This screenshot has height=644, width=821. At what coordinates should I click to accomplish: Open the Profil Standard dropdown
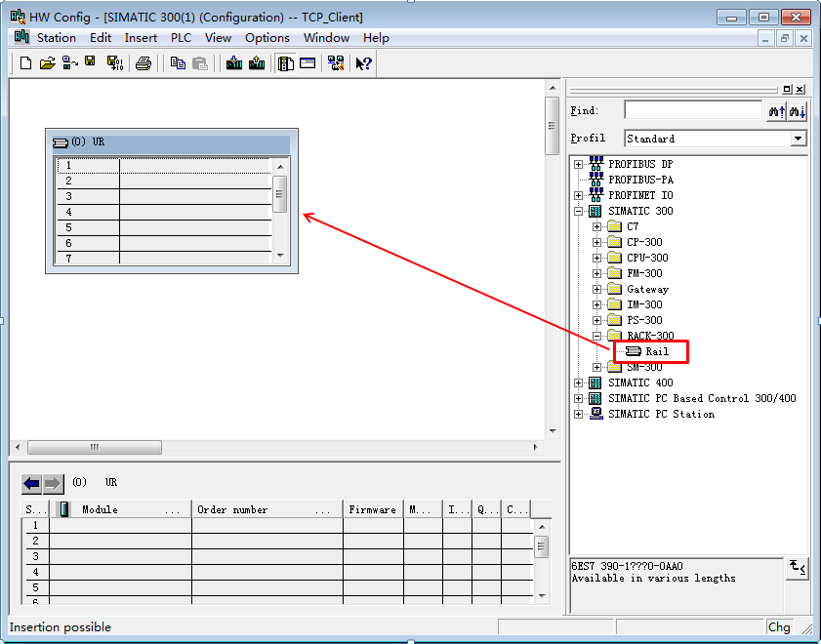(x=798, y=139)
